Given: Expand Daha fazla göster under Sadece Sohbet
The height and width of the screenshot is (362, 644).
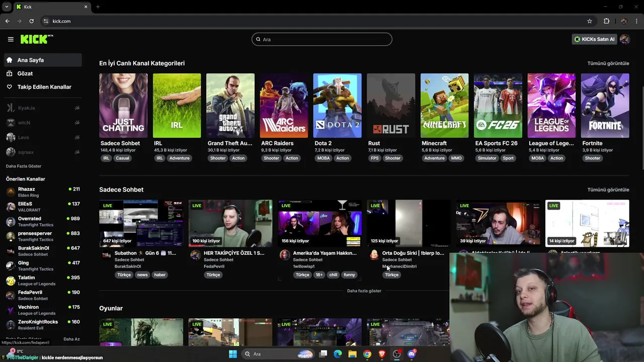Looking at the screenshot, I should coord(364,291).
